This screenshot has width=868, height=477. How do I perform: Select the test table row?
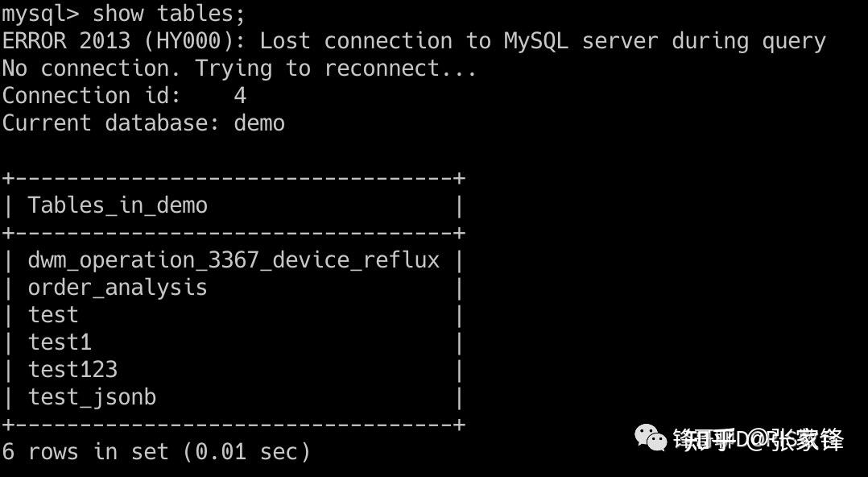[x=233, y=315]
